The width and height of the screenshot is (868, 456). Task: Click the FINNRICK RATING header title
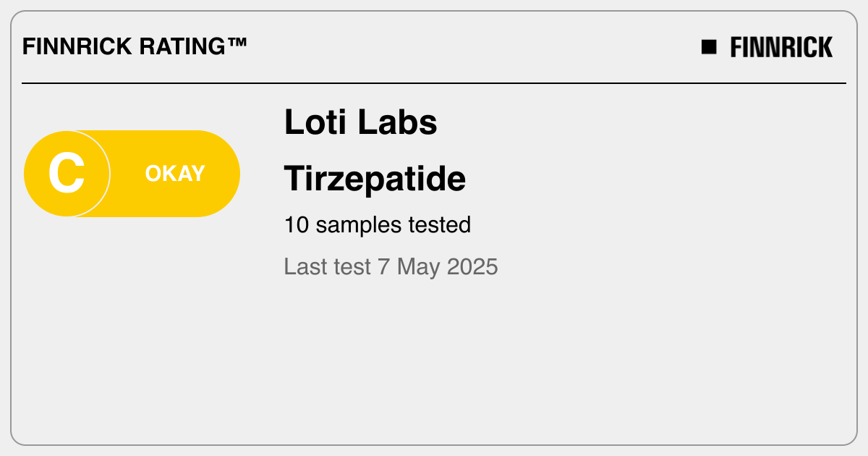(x=135, y=47)
